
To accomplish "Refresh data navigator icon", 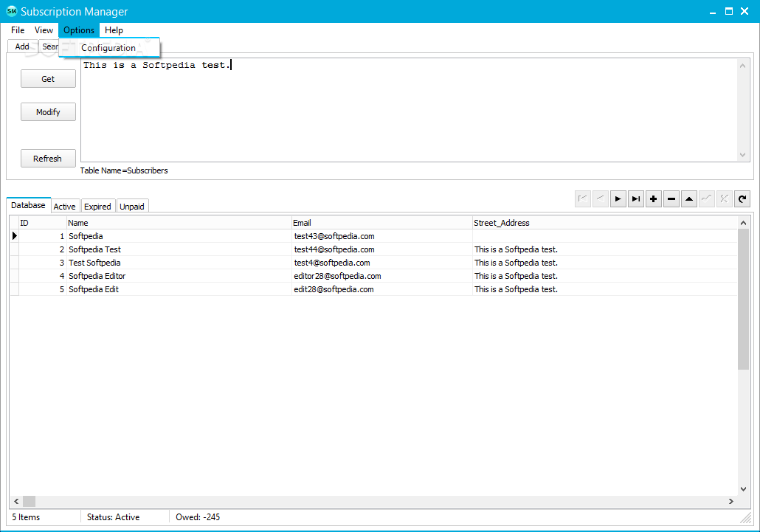I will (x=742, y=198).
